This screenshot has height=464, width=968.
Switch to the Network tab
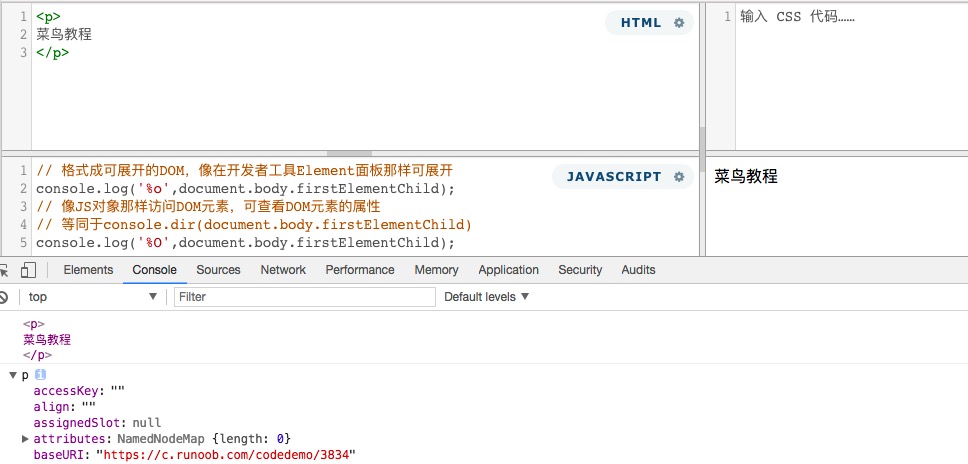pyautogui.click(x=283, y=270)
